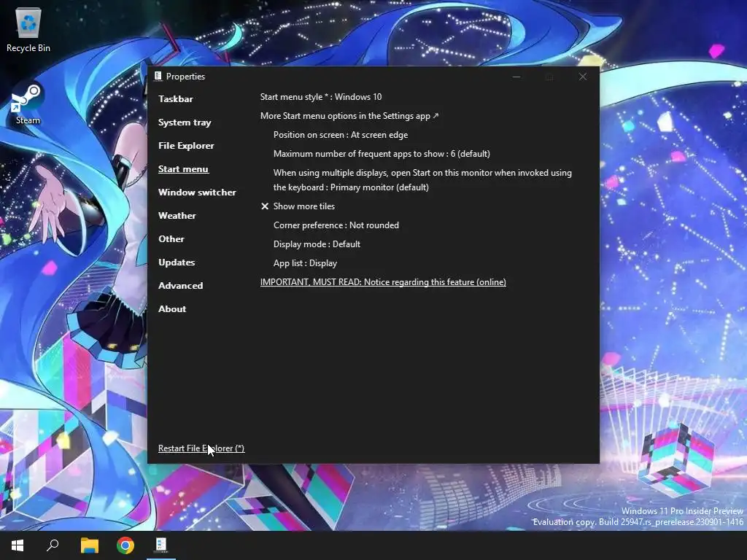Open the Recycle Bin desktop icon
This screenshot has width=747, height=560.
pos(28,29)
